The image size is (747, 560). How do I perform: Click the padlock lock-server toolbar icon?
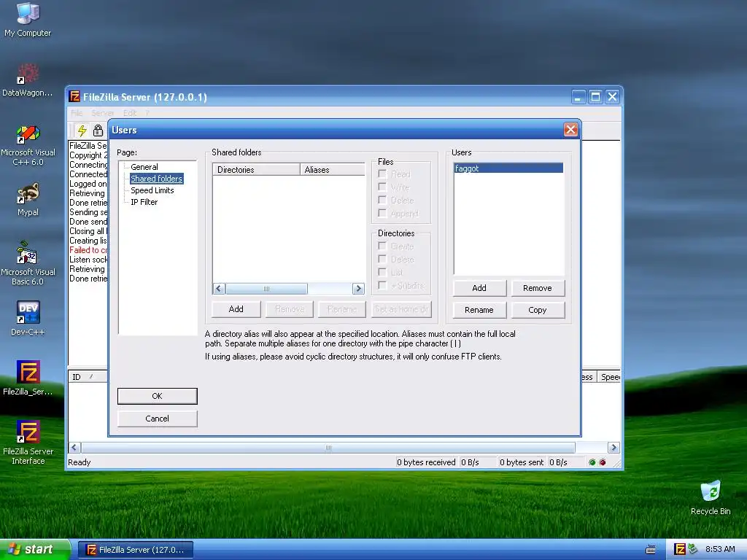pyautogui.click(x=98, y=130)
